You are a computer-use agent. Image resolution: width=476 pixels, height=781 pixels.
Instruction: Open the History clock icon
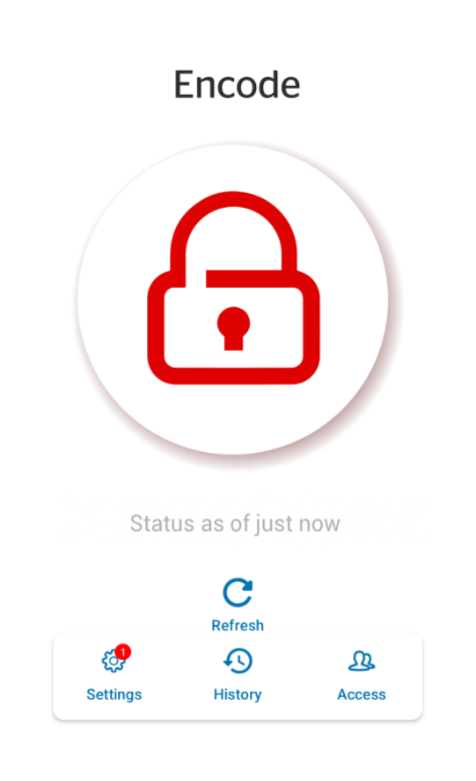click(238, 661)
